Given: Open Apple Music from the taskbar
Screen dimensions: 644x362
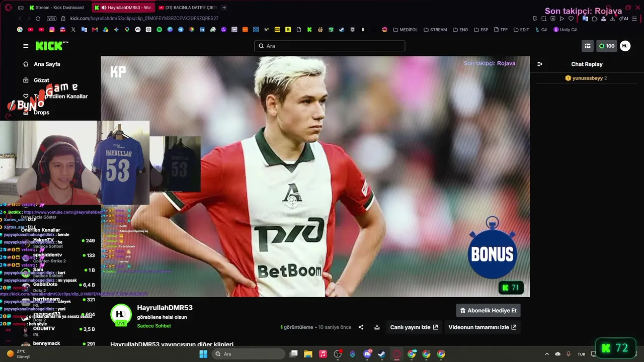Looking at the screenshot, I should coord(323,354).
